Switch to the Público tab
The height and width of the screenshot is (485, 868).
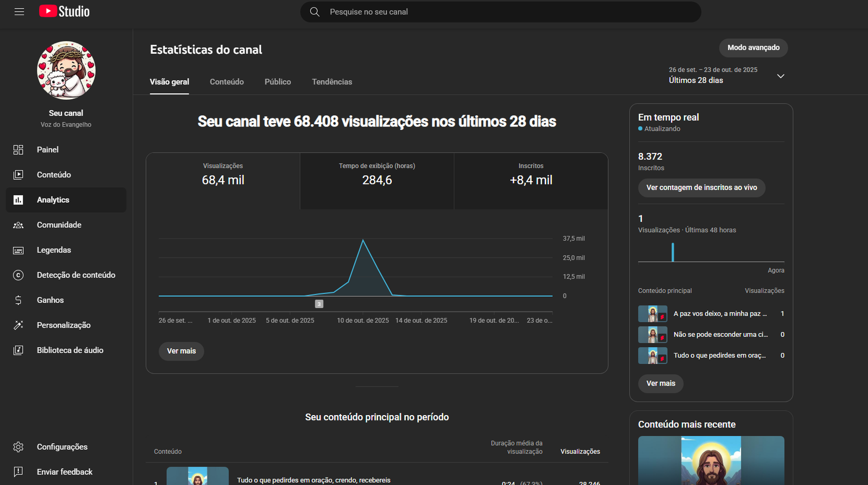tap(278, 82)
